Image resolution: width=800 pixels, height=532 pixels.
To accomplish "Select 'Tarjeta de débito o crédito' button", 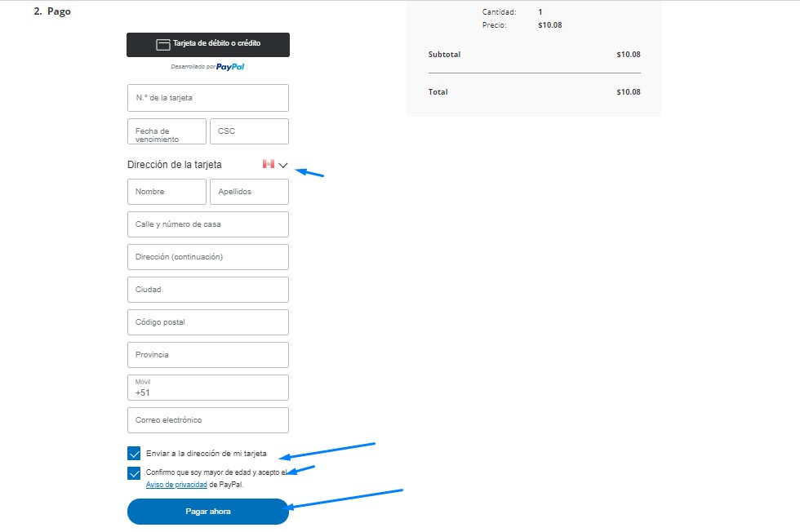I will click(207, 45).
